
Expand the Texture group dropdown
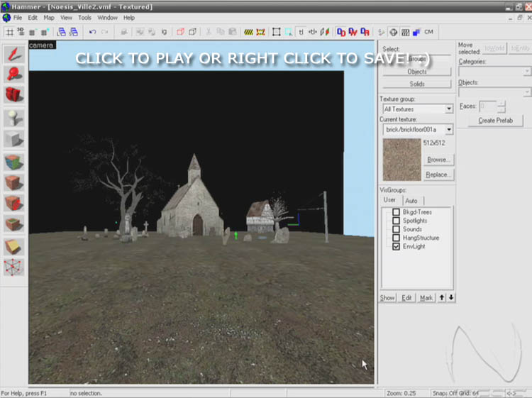449,109
